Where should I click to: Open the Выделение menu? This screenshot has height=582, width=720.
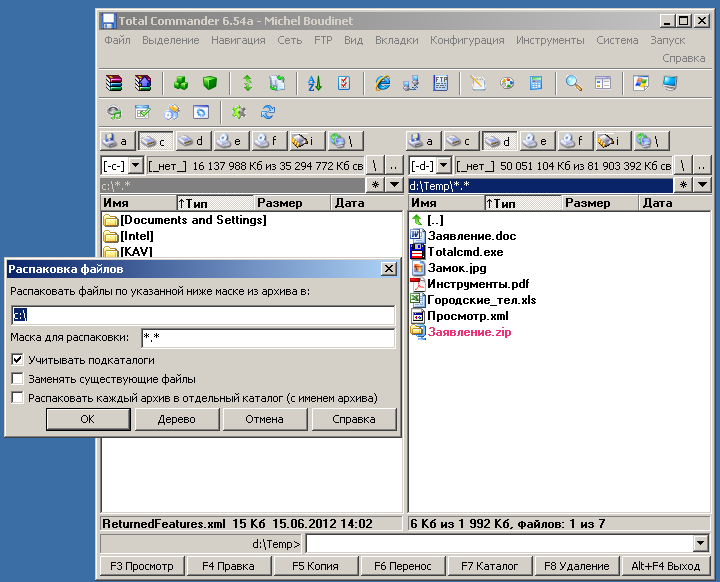170,40
